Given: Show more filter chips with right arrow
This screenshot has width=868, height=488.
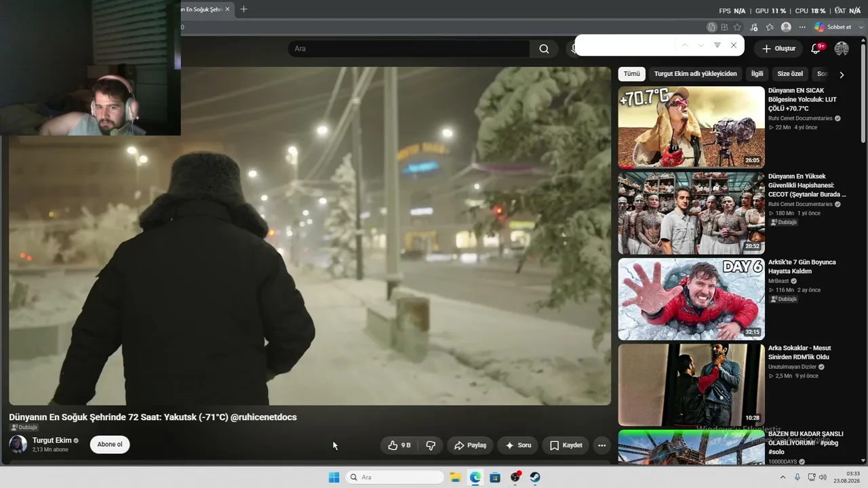Looking at the screenshot, I should tap(842, 75).
